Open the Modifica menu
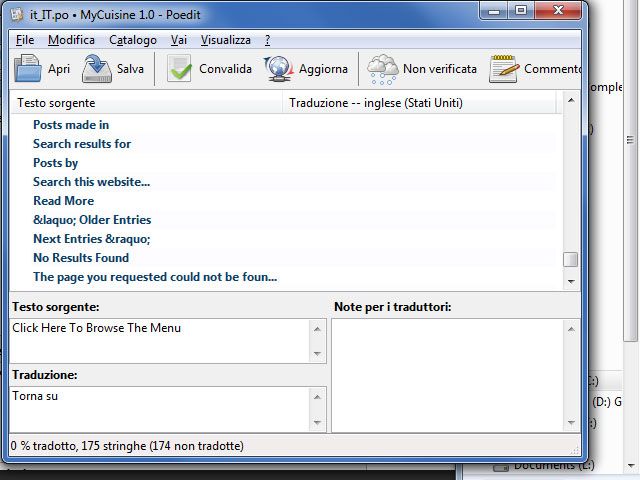 tap(71, 40)
